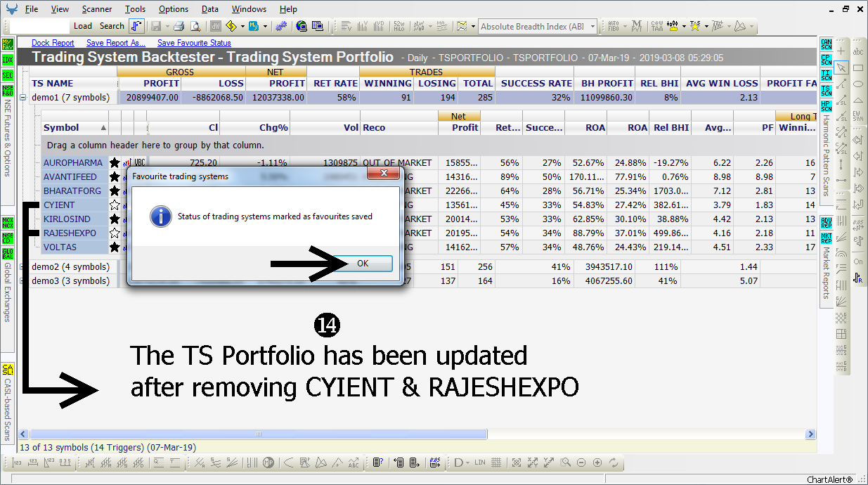Expand the demo2 (4 symbols) group
This screenshot has height=485, width=868.
(x=23, y=267)
